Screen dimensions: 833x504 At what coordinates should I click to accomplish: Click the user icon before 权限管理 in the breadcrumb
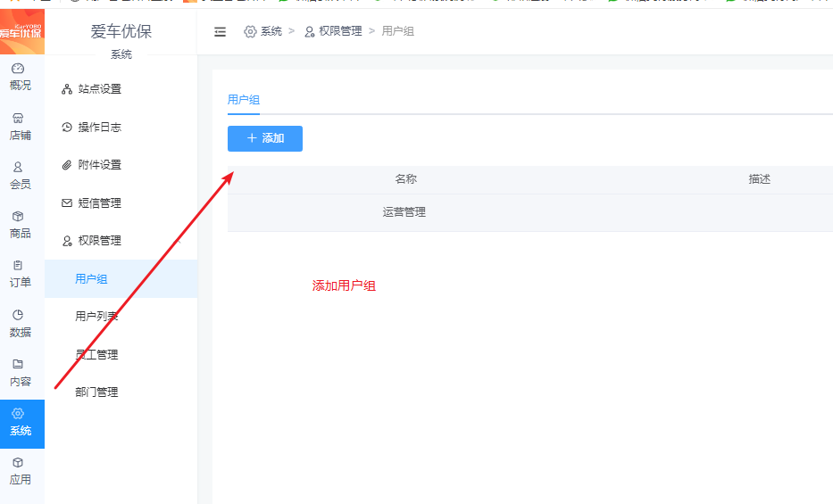(309, 32)
